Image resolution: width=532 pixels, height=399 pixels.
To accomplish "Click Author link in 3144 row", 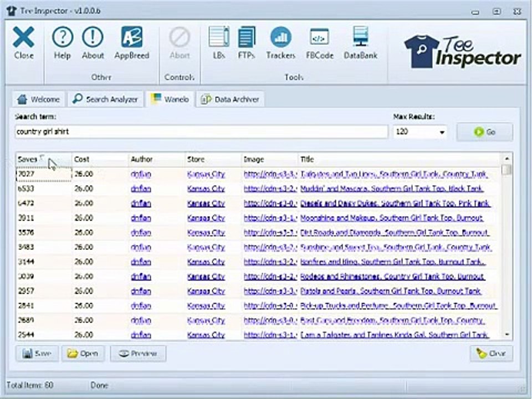I will click(141, 262).
